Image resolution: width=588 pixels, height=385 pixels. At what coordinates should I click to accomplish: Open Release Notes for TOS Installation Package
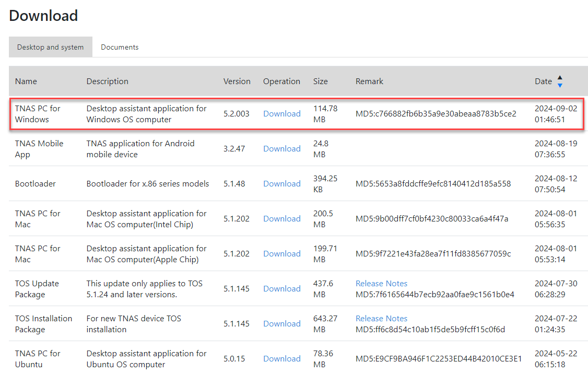(381, 318)
